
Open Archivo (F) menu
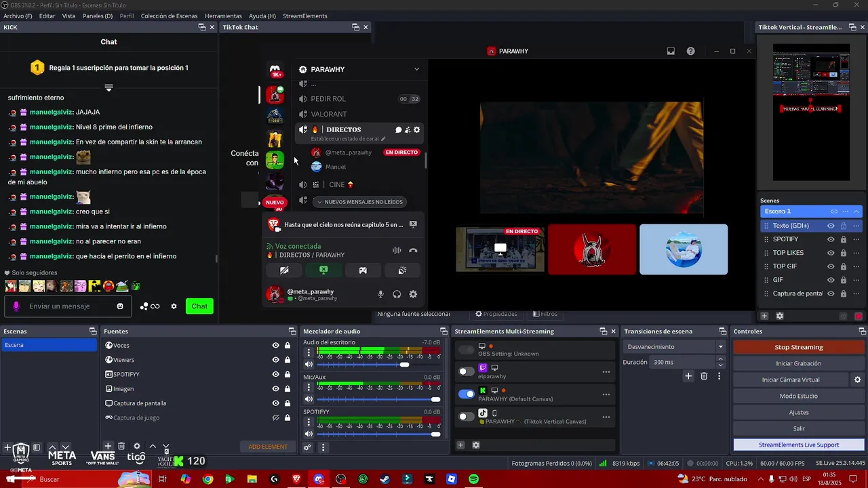18,16
